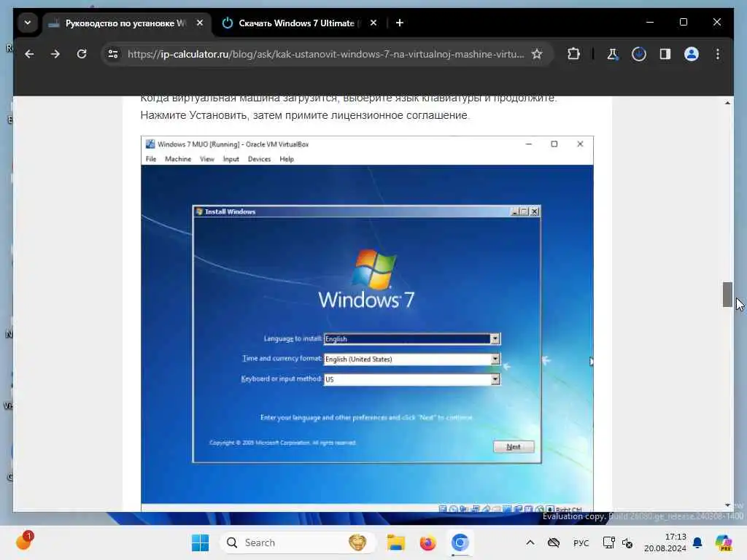Click the paragraph Нажмите Установить text
The height and width of the screenshot is (560, 747).
pyautogui.click(x=305, y=114)
